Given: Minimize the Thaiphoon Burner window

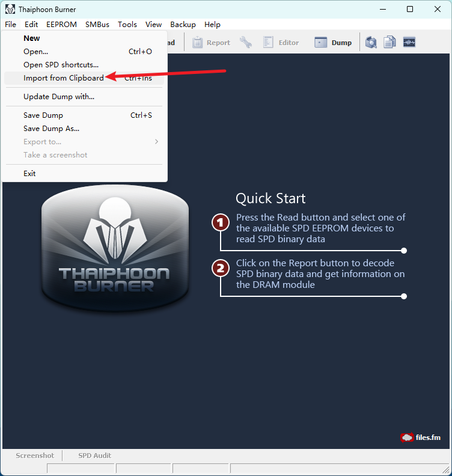Looking at the screenshot, I should coord(383,10).
